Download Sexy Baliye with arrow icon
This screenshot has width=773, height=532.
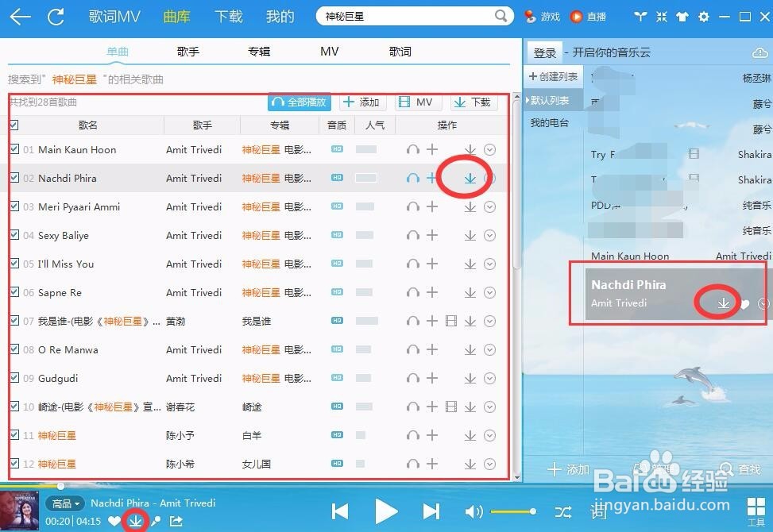[470, 236]
